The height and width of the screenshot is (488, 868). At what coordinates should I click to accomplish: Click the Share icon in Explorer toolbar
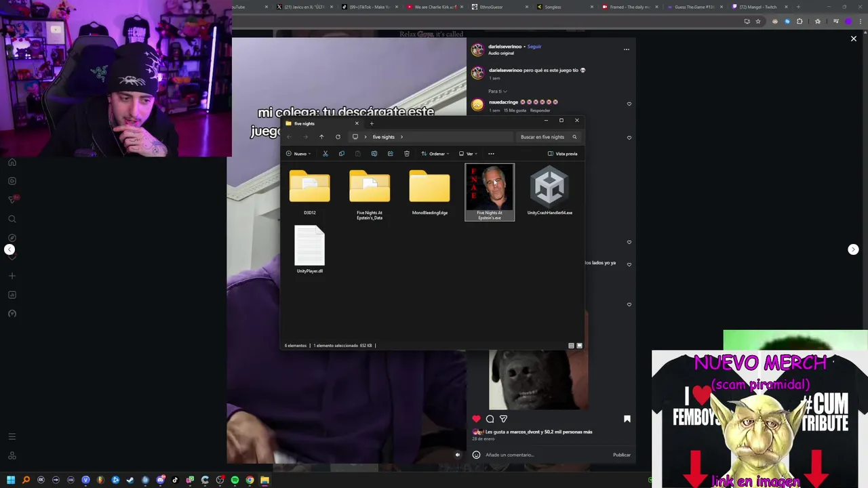point(390,154)
